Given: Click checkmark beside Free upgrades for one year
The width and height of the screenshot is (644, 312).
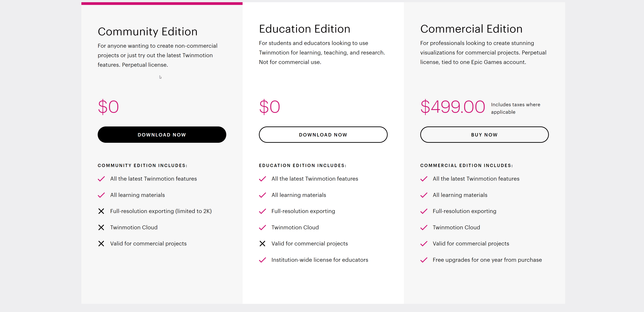Looking at the screenshot, I should [x=424, y=260].
